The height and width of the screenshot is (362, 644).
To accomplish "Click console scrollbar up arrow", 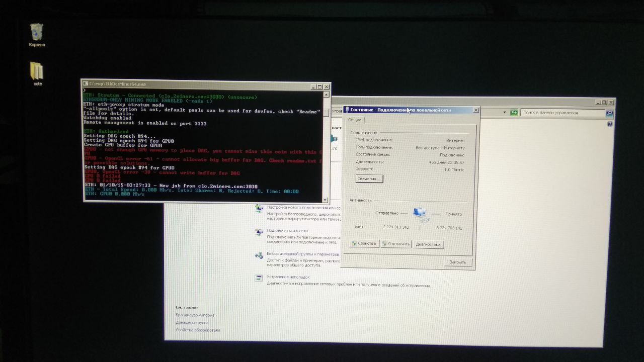I will pyautogui.click(x=326, y=94).
